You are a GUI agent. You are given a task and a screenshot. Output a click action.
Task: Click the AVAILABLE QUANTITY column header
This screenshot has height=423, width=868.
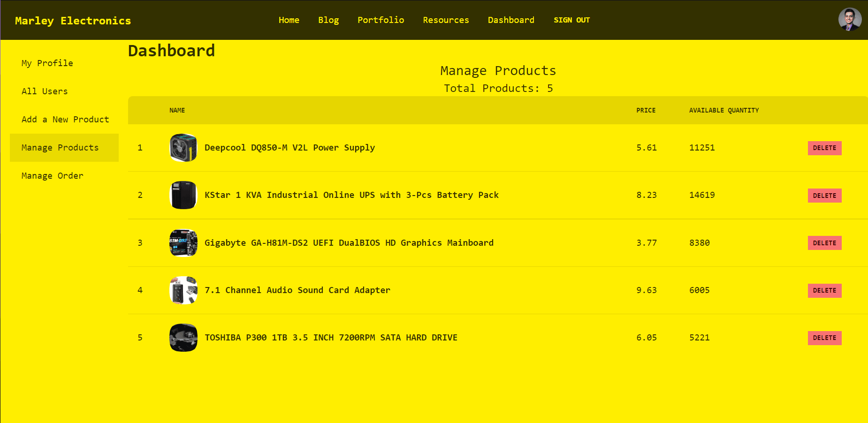[724, 111]
